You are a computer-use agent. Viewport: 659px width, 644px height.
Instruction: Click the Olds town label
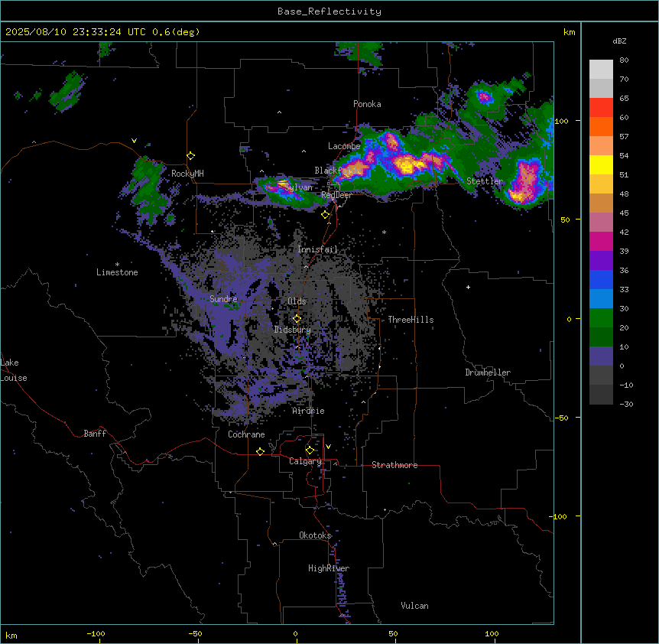(x=297, y=301)
